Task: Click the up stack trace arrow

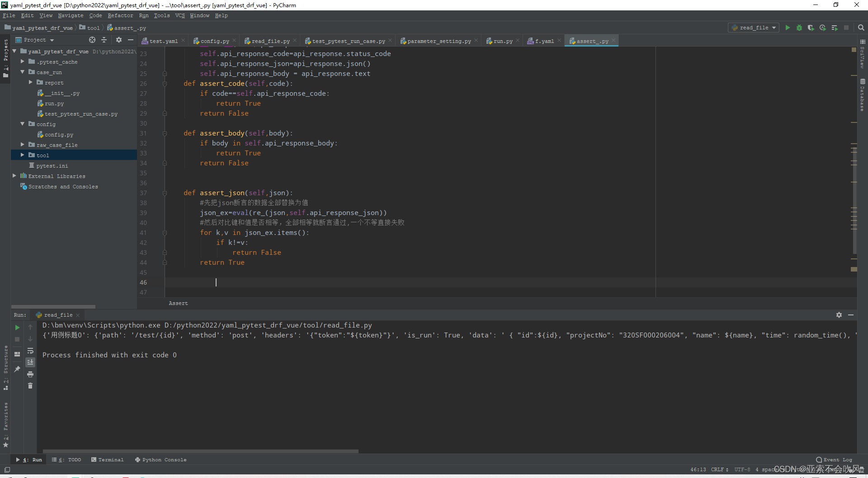Action: [x=30, y=327]
